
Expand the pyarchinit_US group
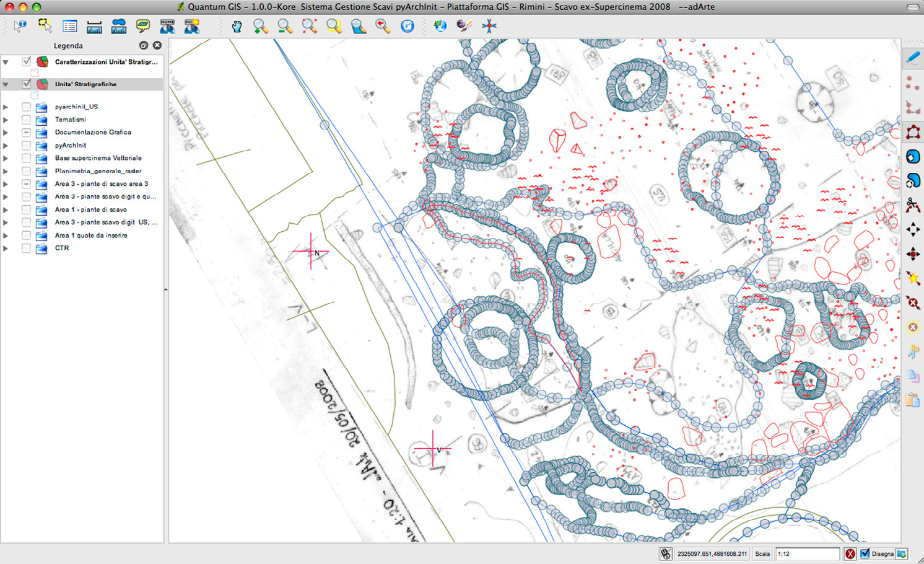6,107
